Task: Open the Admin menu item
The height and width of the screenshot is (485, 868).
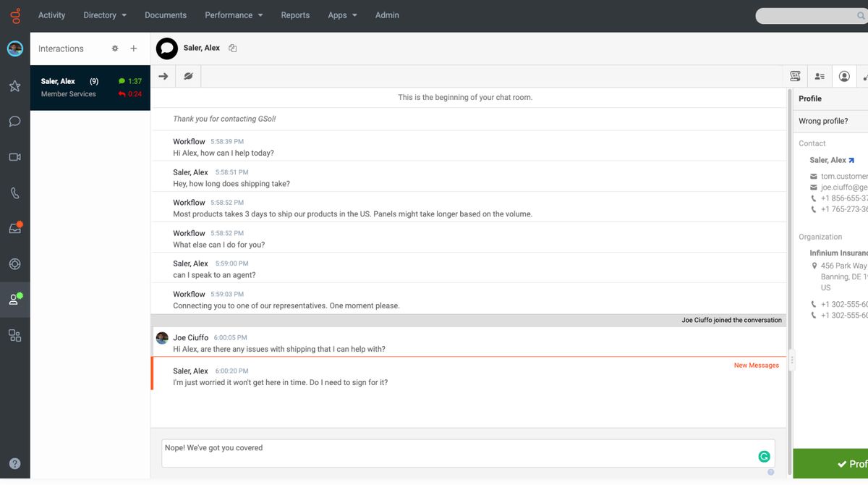Action: pyautogui.click(x=387, y=15)
